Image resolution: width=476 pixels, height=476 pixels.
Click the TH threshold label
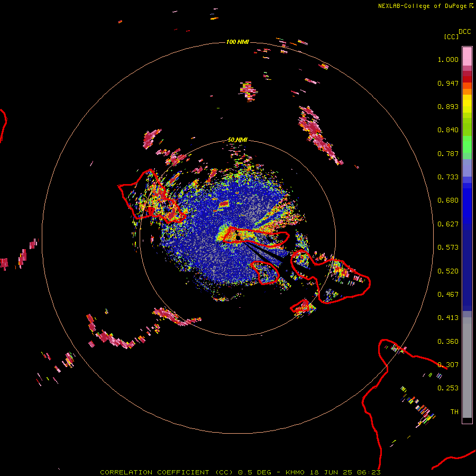coord(454,412)
